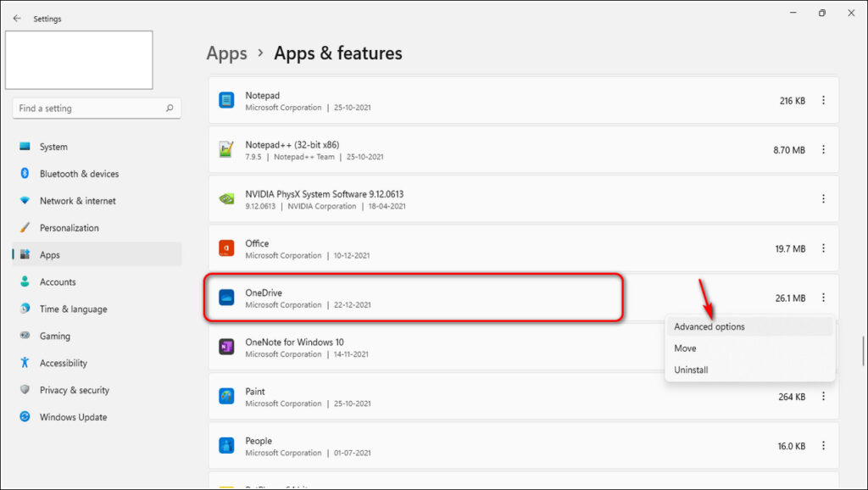868x490 pixels.
Task: Click the Accessibility figure icon
Action: tap(25, 363)
